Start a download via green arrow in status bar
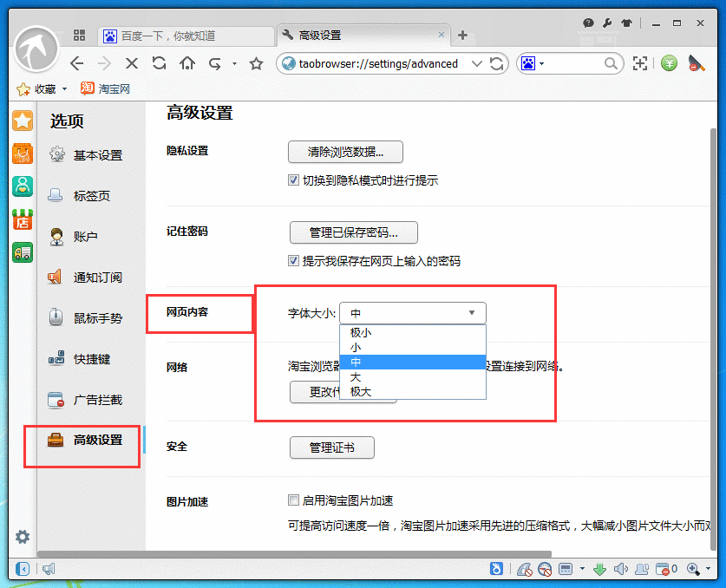This screenshot has height=588, width=726. click(x=599, y=569)
